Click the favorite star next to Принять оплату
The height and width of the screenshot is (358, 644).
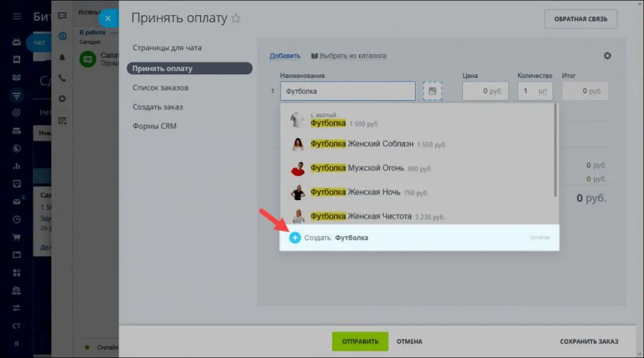click(236, 18)
